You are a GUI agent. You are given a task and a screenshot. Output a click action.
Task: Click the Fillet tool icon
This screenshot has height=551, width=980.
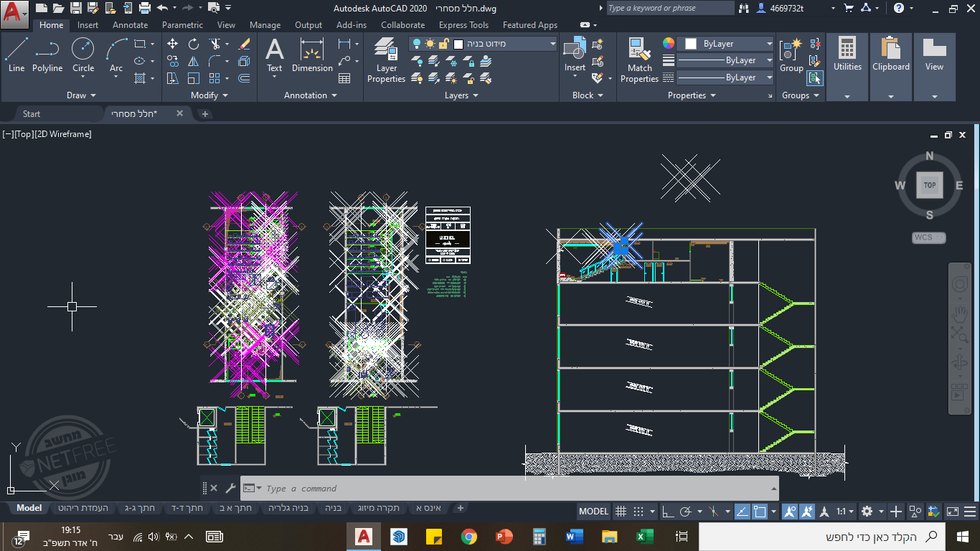click(x=215, y=61)
